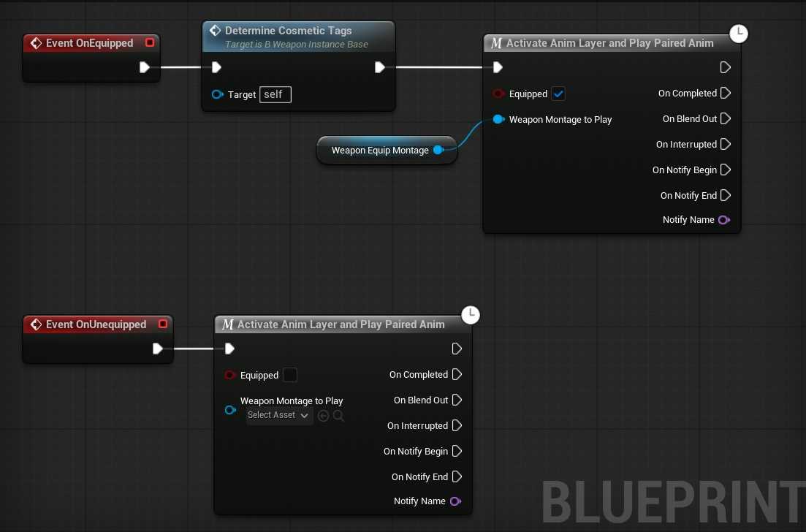Select the Event OnUnequipped node title

point(96,324)
